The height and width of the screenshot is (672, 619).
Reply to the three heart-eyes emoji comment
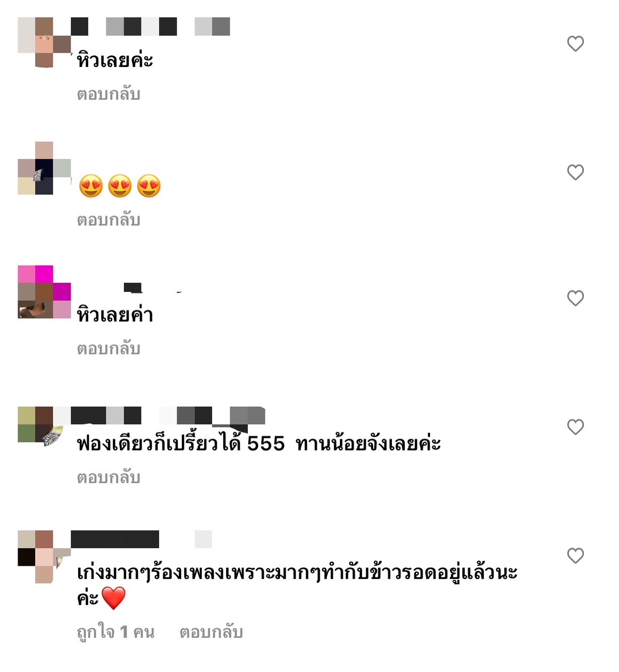coord(108,220)
